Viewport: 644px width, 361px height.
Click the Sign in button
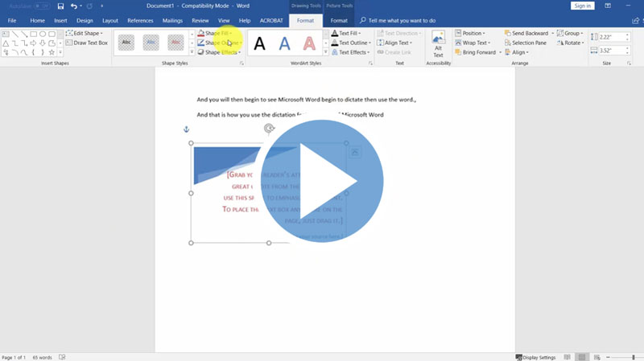[582, 6]
